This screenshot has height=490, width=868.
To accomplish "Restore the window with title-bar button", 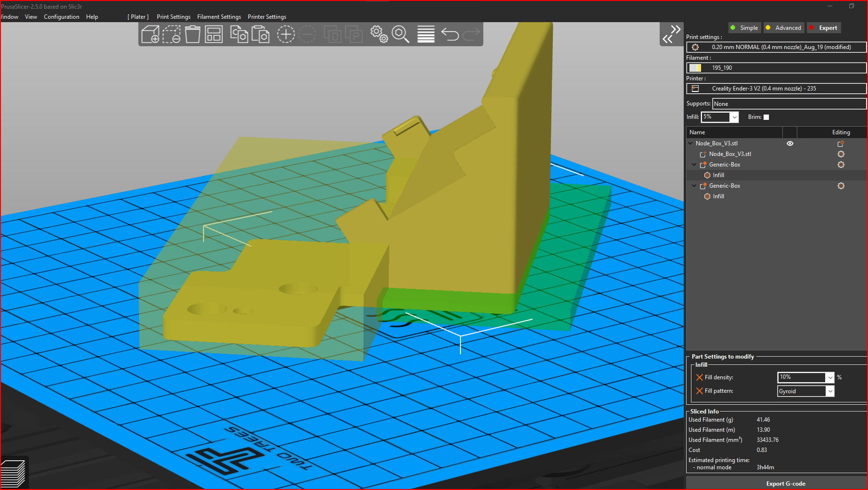I will click(x=852, y=6).
